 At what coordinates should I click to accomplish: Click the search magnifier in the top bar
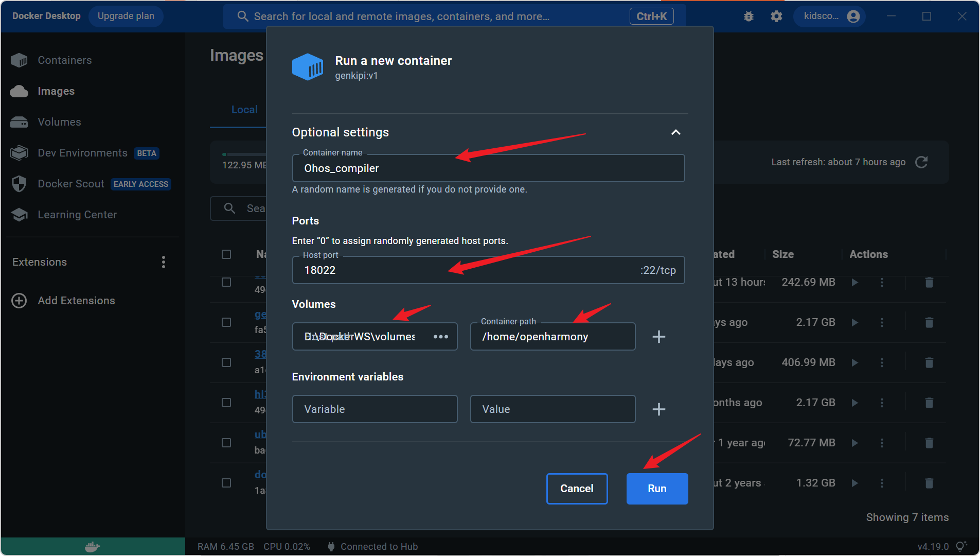point(243,16)
